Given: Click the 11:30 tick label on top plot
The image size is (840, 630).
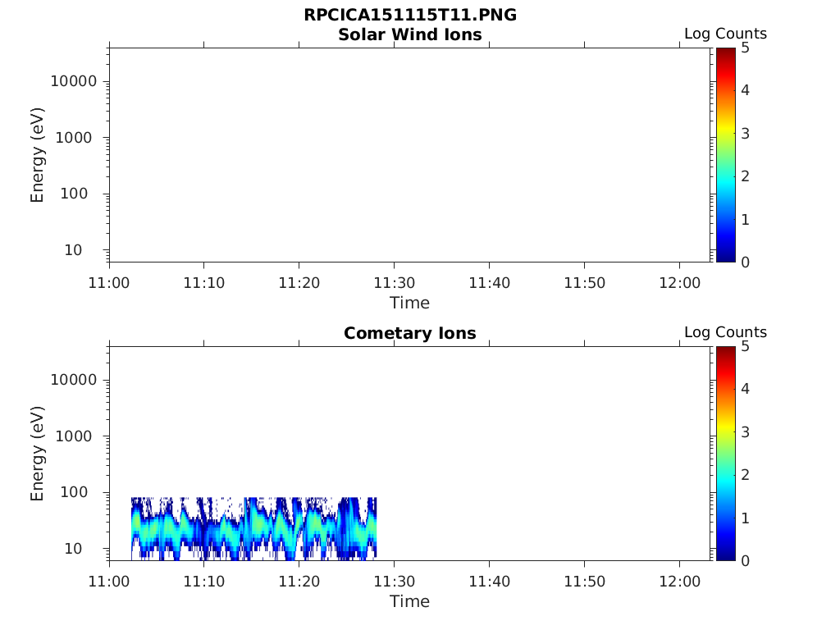Looking at the screenshot, I should pos(395,283).
